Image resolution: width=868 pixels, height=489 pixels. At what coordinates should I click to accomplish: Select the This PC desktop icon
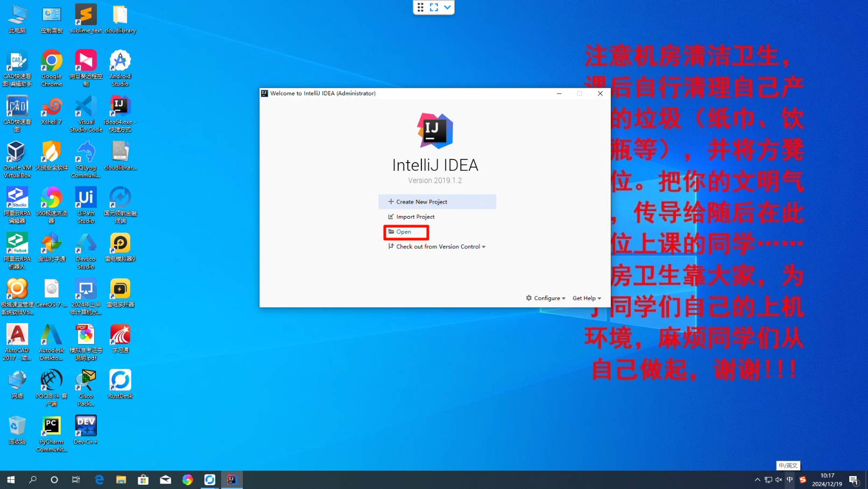[17, 19]
